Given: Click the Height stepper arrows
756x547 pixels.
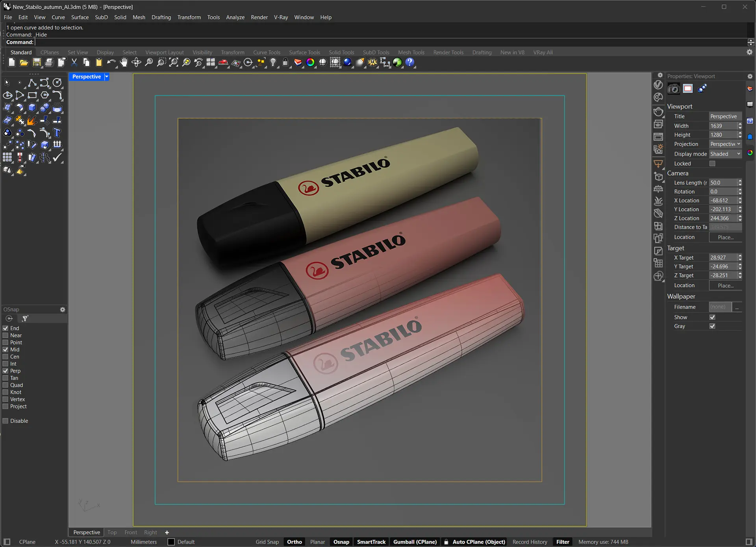Looking at the screenshot, I should tap(740, 135).
